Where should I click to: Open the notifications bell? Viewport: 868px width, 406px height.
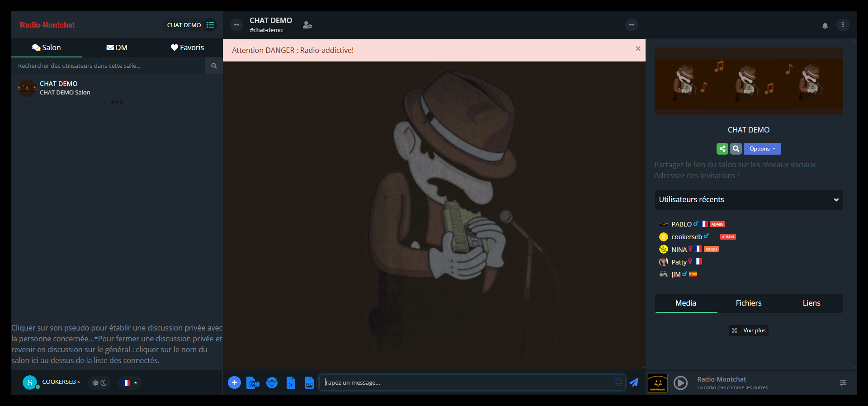coord(825,25)
